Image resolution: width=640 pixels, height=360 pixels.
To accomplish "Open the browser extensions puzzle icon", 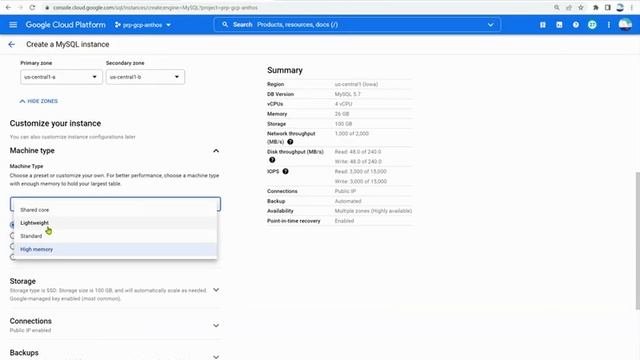I will tap(596, 7).
